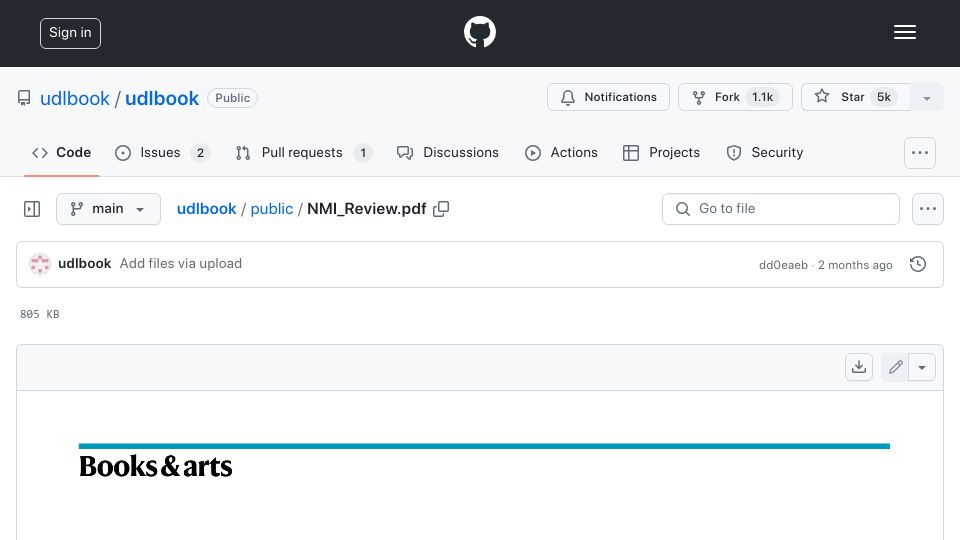Viewport: 960px width, 540px height.
Task: Expand the star lists dropdown arrow
Action: [x=926, y=98]
